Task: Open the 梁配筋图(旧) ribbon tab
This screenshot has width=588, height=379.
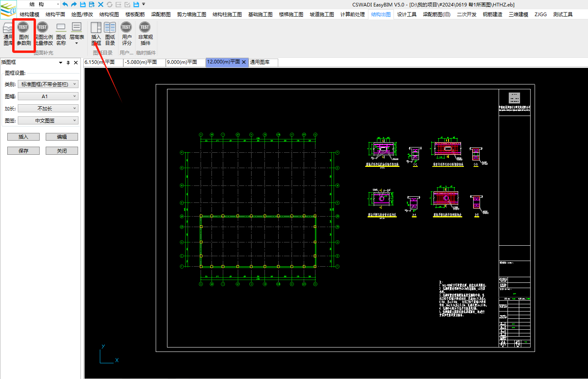Action: (x=437, y=15)
